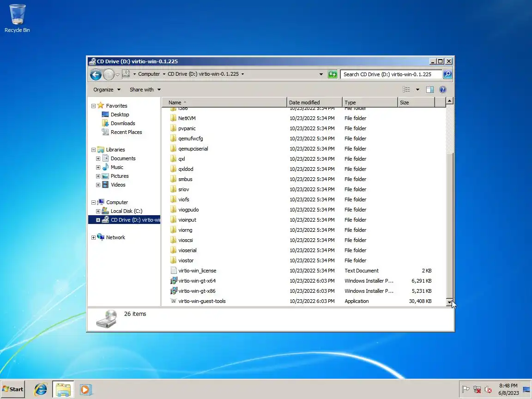Image resolution: width=532 pixels, height=399 pixels.
Task: Click the greyed Forward navigation arrow
Action: coord(108,74)
